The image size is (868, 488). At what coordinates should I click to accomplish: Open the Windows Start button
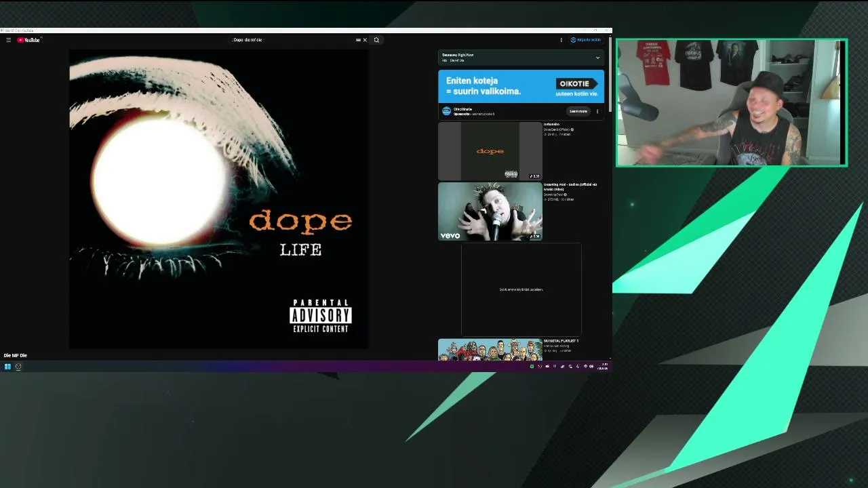[7, 367]
